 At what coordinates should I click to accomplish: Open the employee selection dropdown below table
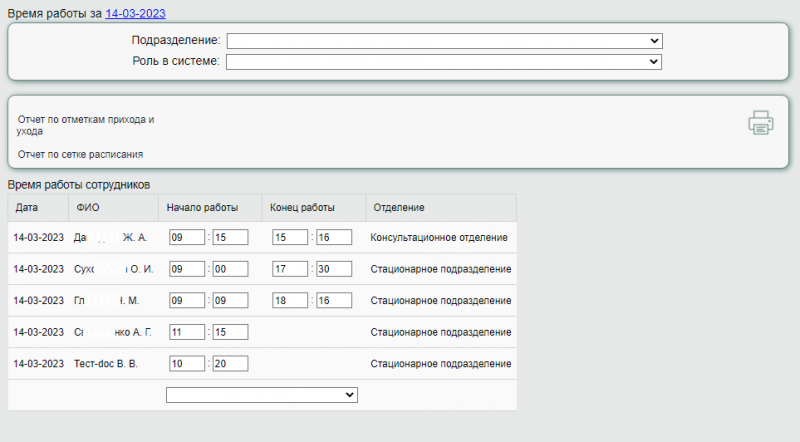click(x=262, y=395)
